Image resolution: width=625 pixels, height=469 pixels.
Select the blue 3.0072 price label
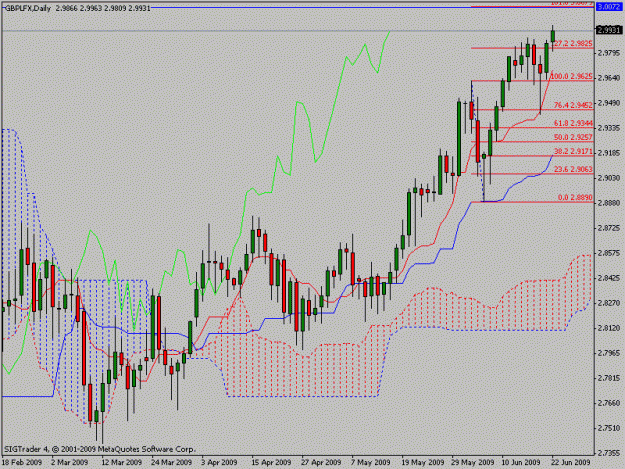(609, 7)
